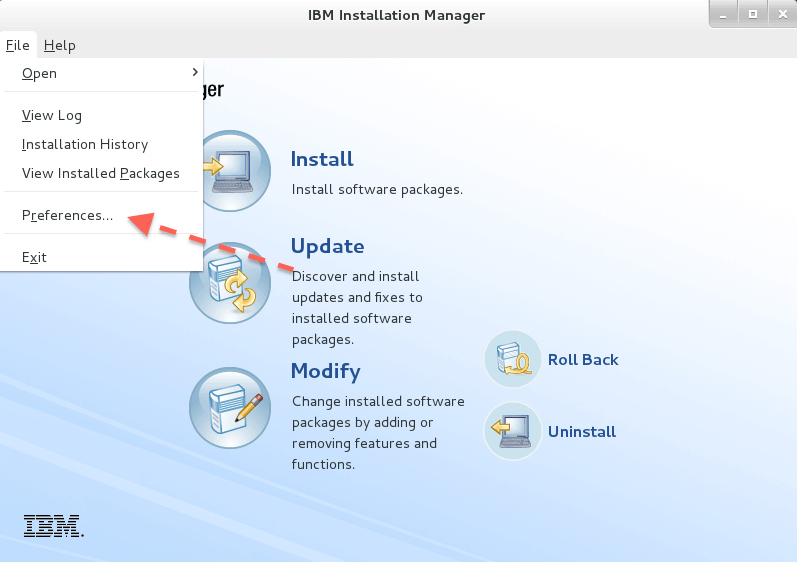Click the IBM Installation Manager title

tap(396, 15)
